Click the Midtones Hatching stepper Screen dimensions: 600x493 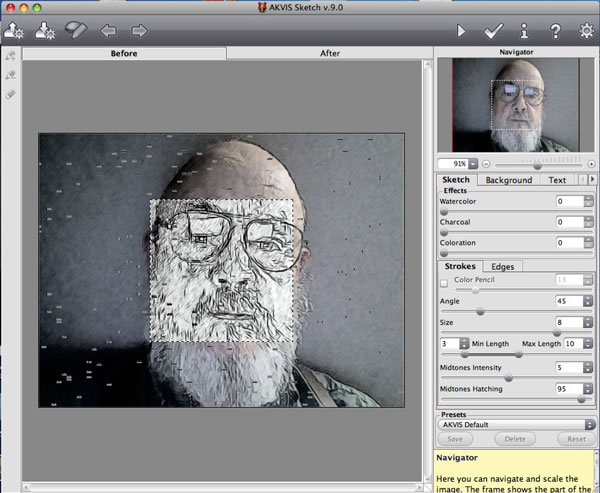pyautogui.click(x=588, y=389)
